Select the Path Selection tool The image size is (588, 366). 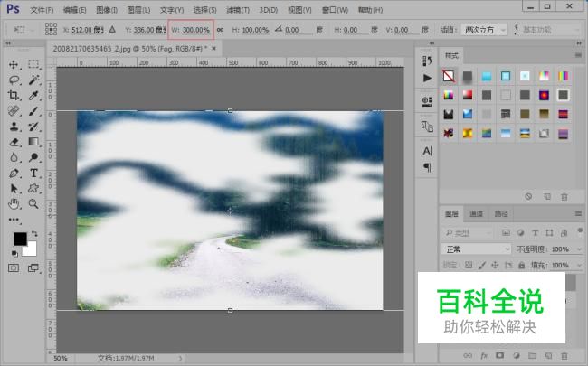tap(14, 189)
